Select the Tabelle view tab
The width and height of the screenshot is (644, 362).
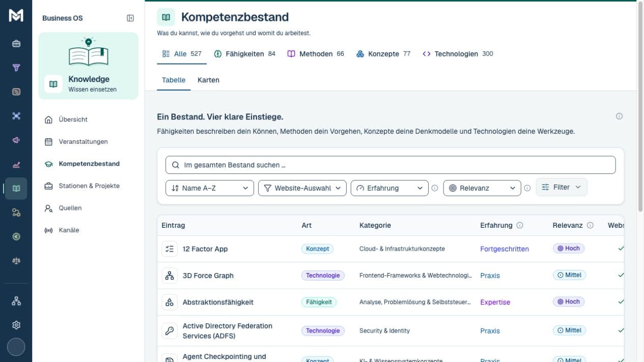click(x=174, y=80)
